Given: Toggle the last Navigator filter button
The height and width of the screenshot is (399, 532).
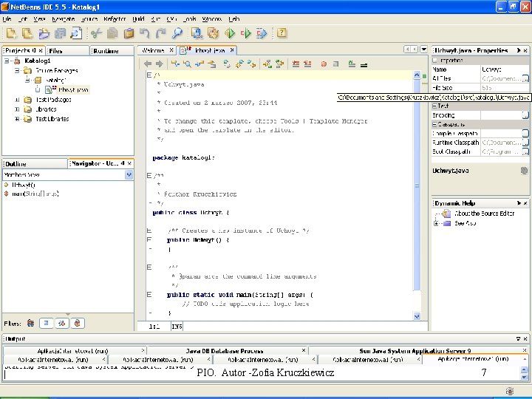Looking at the screenshot, I should [78, 323].
